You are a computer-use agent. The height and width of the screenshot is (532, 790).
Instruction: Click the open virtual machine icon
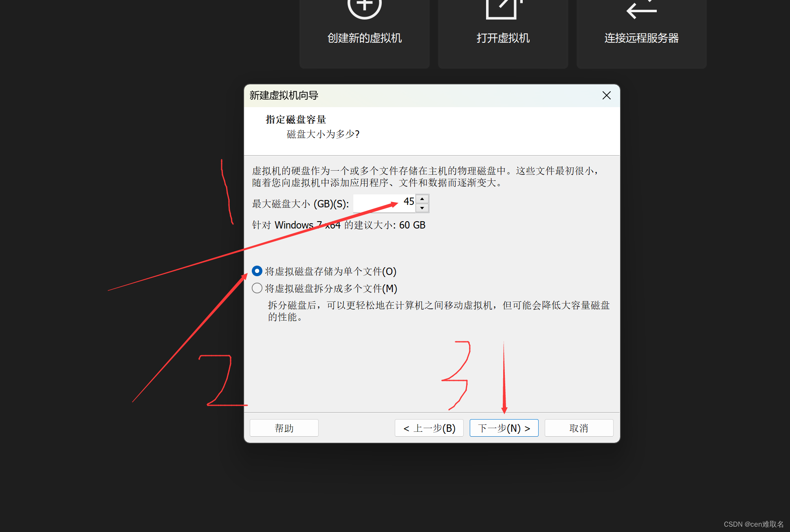click(x=503, y=8)
